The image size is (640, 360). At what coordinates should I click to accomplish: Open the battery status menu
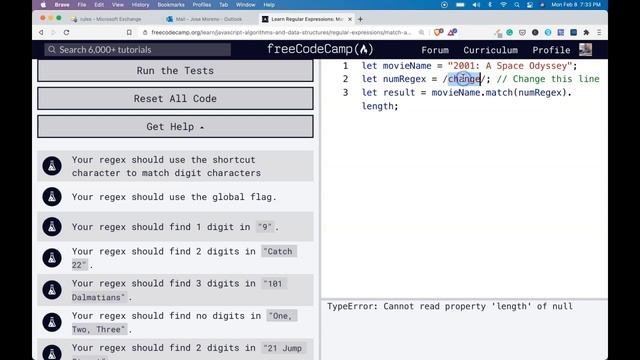pyautogui.click(x=460, y=5)
